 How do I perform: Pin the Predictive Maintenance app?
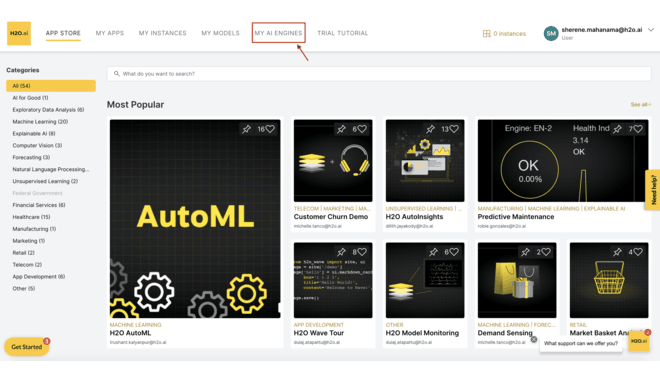click(x=617, y=129)
